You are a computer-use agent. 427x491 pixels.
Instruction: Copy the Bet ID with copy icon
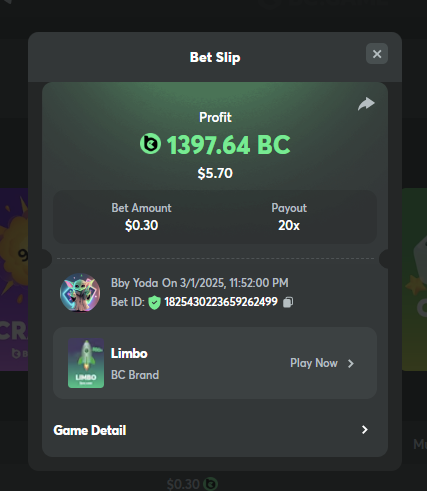[x=288, y=302]
